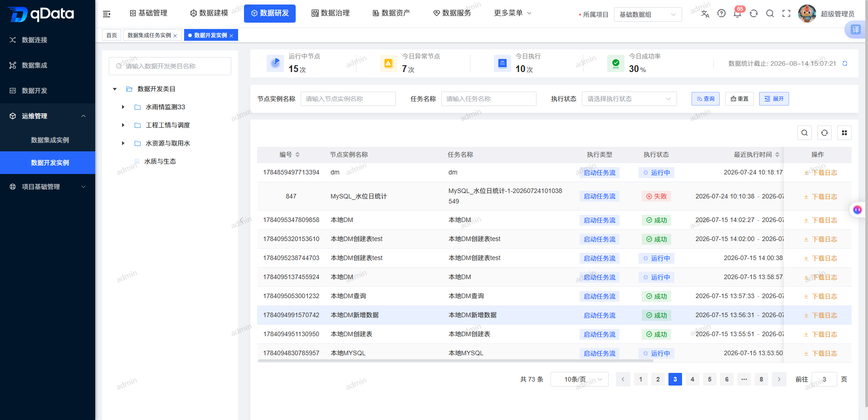Focus the 前往 page number input
The width and height of the screenshot is (868, 420).
pos(824,379)
